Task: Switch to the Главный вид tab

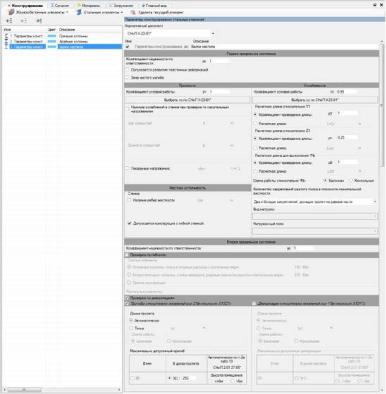Action: coord(154,6)
